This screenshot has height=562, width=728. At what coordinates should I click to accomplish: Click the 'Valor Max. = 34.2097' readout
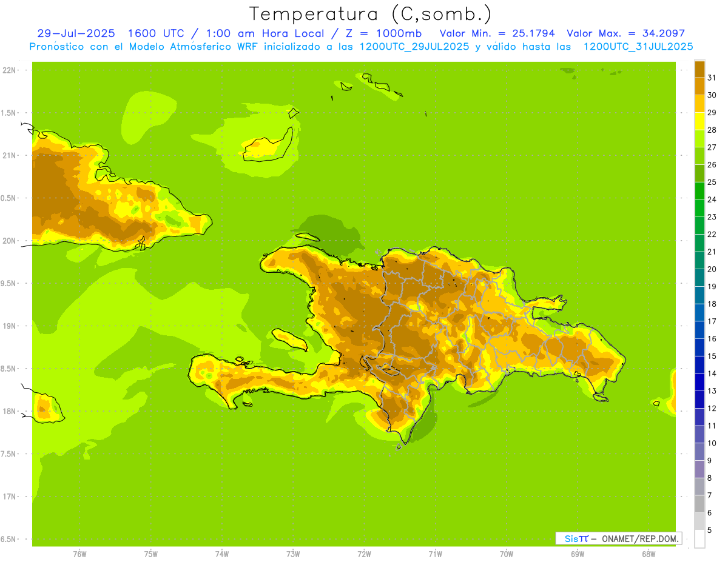[625, 33]
